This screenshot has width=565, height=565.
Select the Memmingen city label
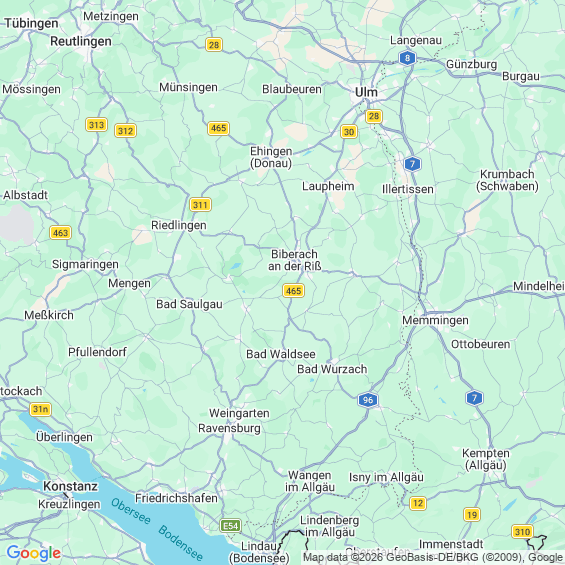tap(435, 320)
